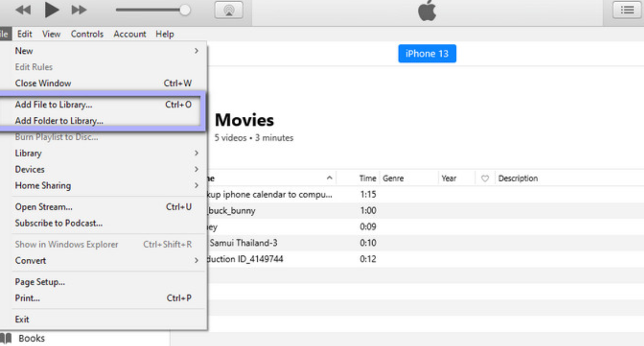Toggle name column sort arrow
The height and width of the screenshot is (346, 644).
tap(329, 178)
